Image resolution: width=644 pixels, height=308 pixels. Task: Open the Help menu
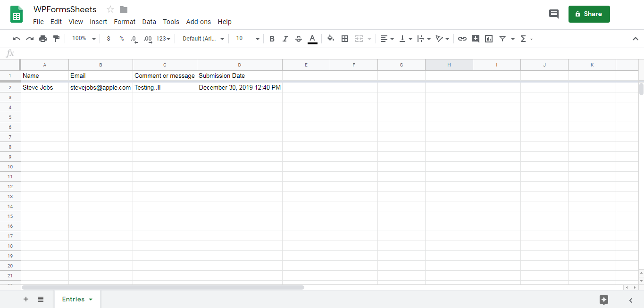click(x=225, y=22)
